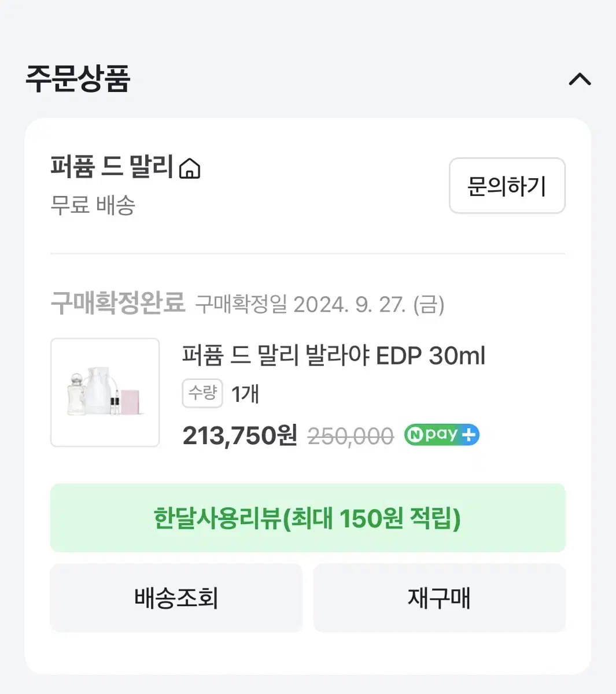Tap the green N logo in pay badge

point(414,435)
